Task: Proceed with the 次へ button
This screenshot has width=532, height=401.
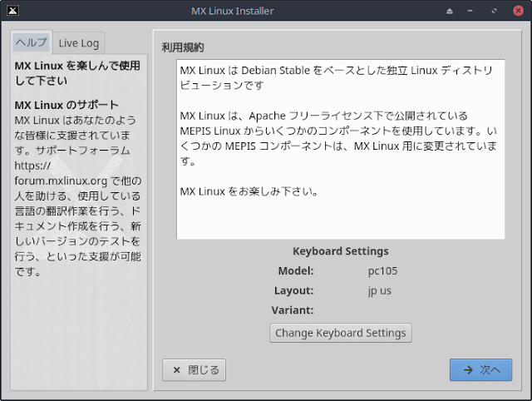Action: click(x=480, y=369)
